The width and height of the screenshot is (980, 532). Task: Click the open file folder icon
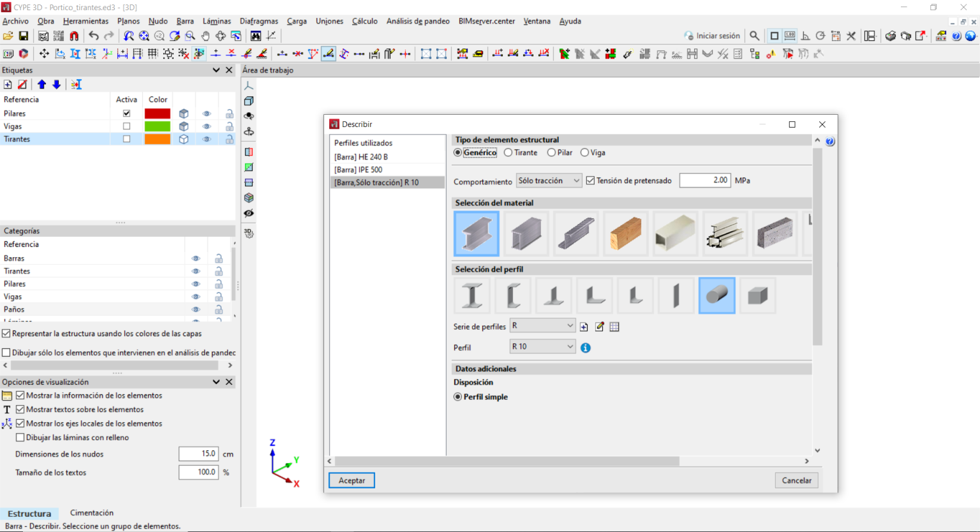pyautogui.click(x=8, y=36)
